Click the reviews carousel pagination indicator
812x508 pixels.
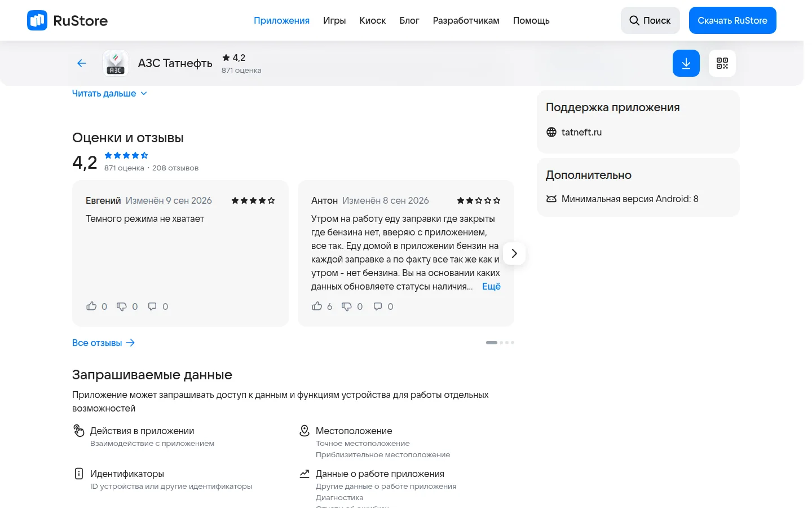500,343
